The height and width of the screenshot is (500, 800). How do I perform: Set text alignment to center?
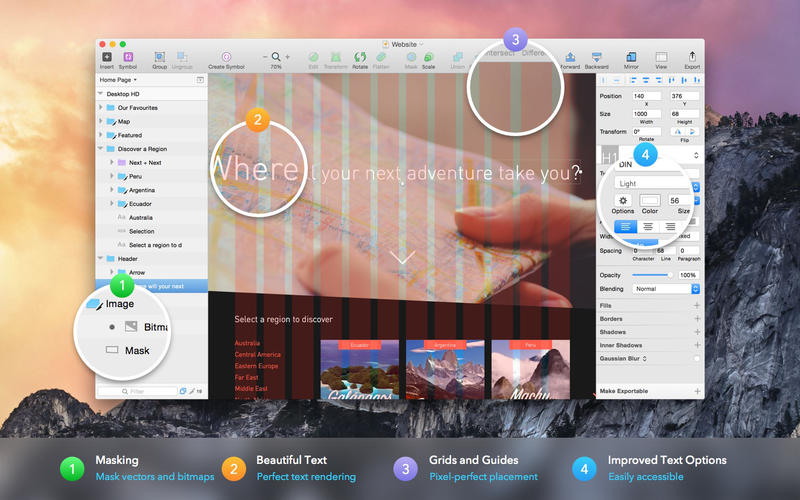(x=648, y=227)
